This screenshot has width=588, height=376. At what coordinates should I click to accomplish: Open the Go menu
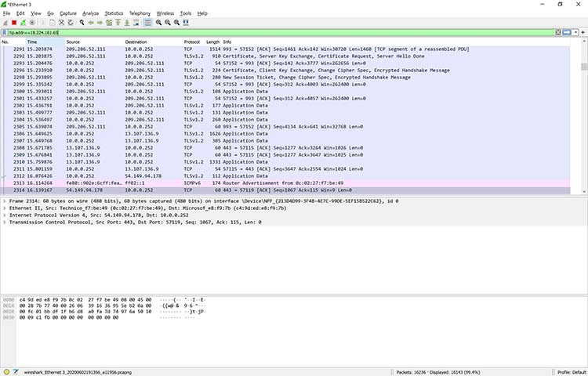pos(51,13)
